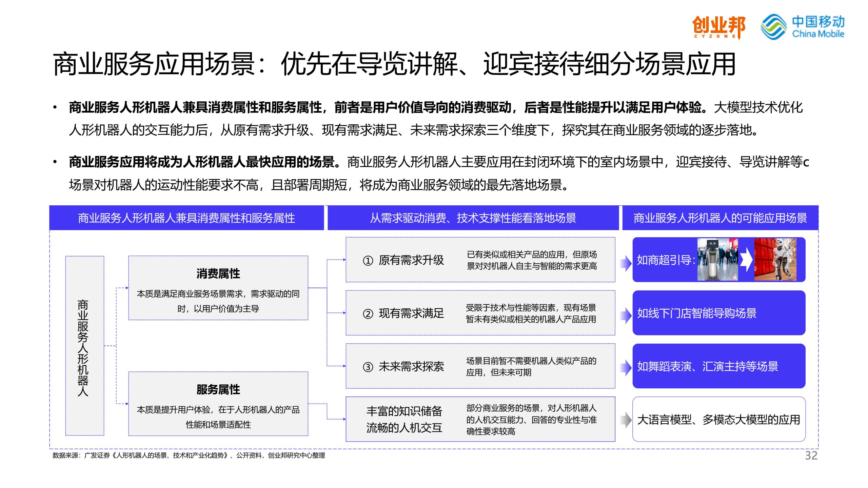Click the 大语言模型、多模态大模型的应用 button
This screenshot has height=488, width=868.
pyautogui.click(x=718, y=420)
